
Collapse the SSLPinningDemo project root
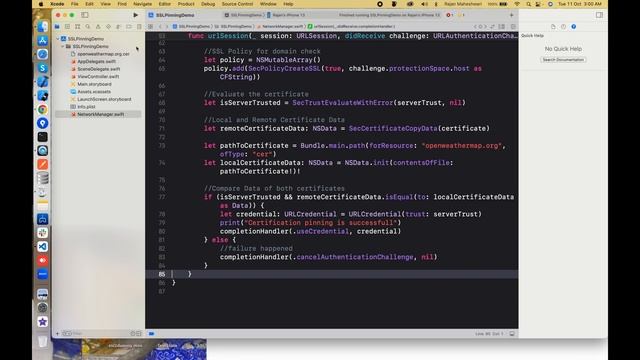coord(58,39)
